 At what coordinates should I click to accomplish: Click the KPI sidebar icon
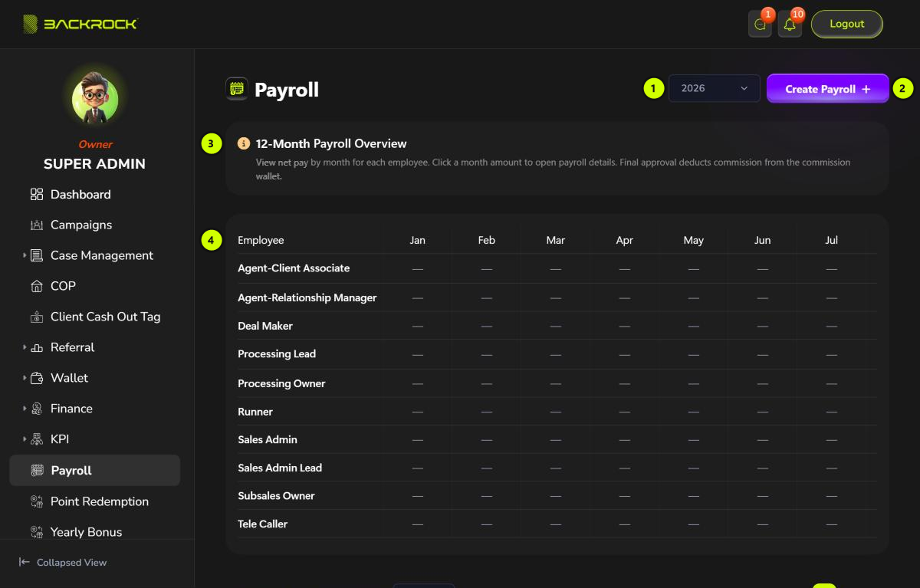pyautogui.click(x=37, y=440)
